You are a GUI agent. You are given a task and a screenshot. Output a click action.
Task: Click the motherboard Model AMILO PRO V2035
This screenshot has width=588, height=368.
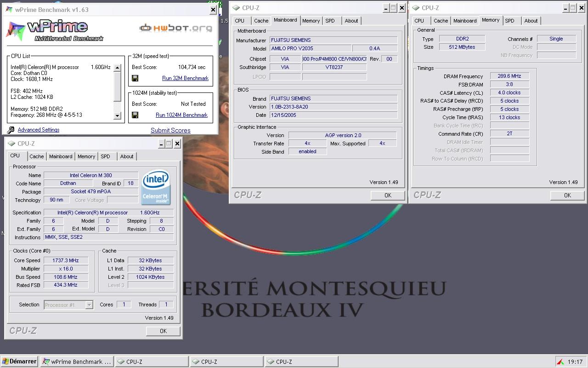click(311, 48)
